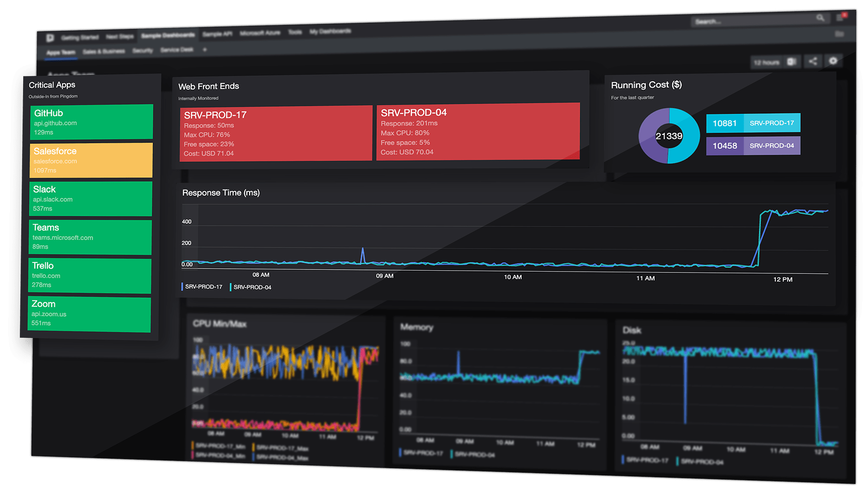Image resolution: width=868 pixels, height=488 pixels.
Task: Click the grid icon at the far top right
Action: 839,34
